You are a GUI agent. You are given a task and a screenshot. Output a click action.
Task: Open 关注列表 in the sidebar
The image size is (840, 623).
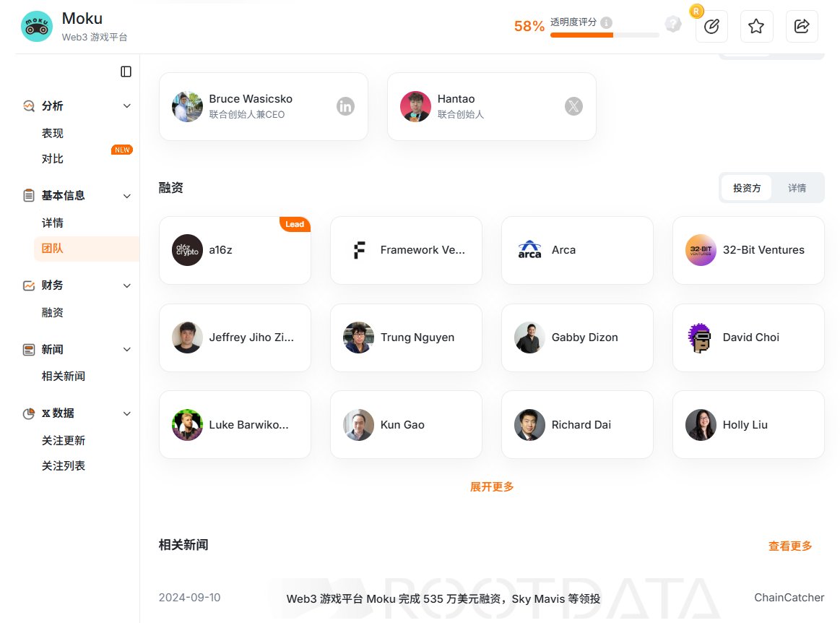point(64,465)
